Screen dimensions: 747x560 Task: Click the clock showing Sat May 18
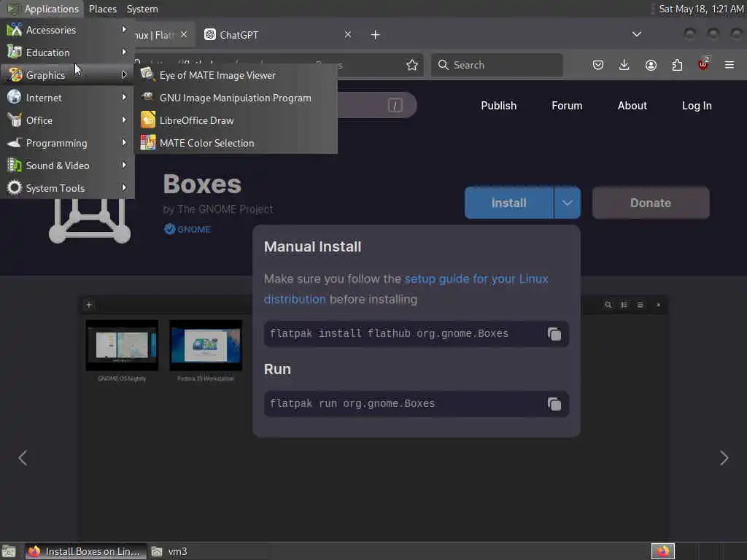[701, 9]
